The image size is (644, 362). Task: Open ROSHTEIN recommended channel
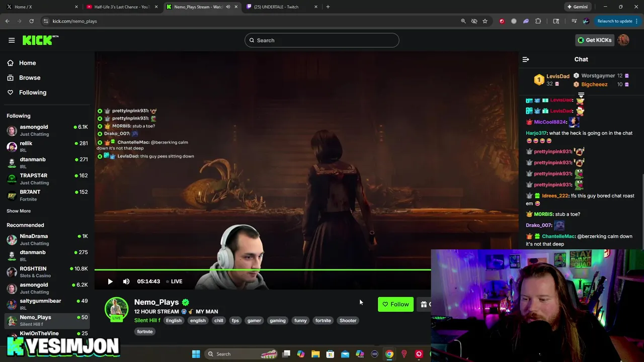click(47, 272)
